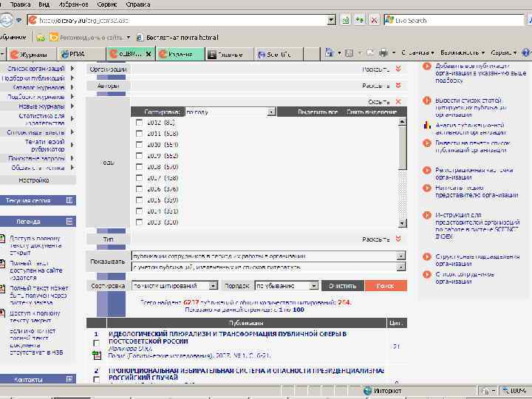The image size is (532, 399).
Task: Toggle the 'Контакты' panel icon
Action: [69, 379]
